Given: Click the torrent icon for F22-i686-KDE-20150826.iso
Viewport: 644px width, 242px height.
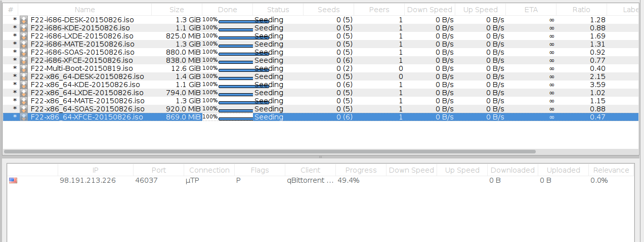Looking at the screenshot, I should tap(24, 28).
